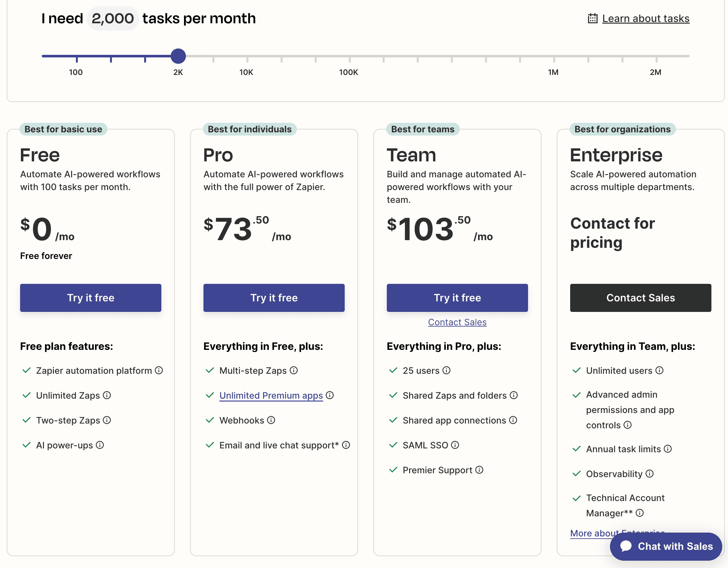Viewport: 728px width, 568px height.
Task: Click the Best for teams badge
Action: [423, 129]
